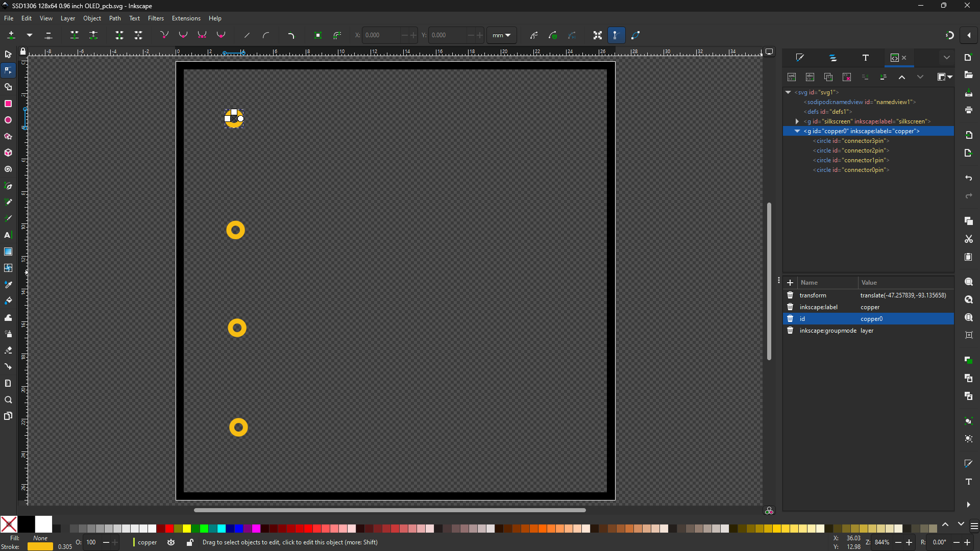Open the Object menu
Viewport: 980px width, 551px height.
91,18
